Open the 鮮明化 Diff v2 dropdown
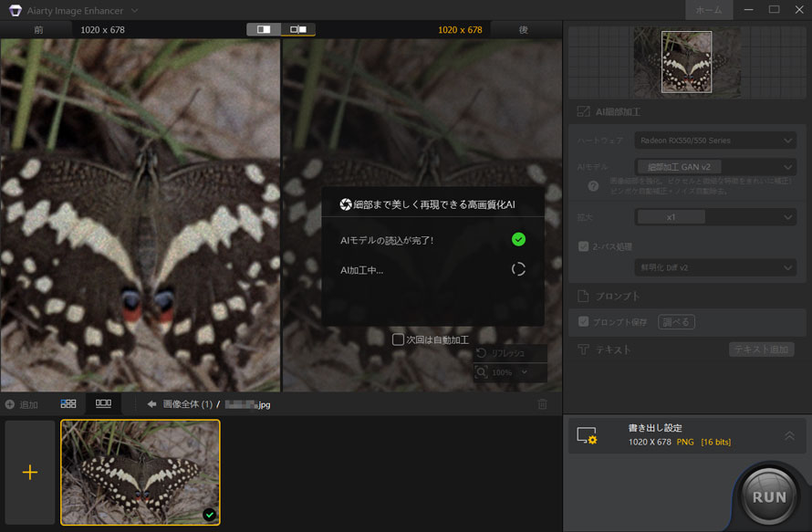812x532 pixels. click(714, 268)
